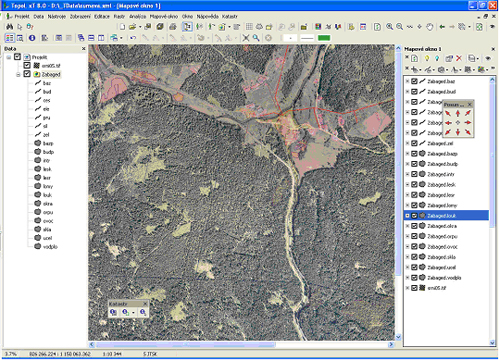Screen dimensions: 500x361
Task: Select the pan hand tool
Action: (x=430, y=27)
